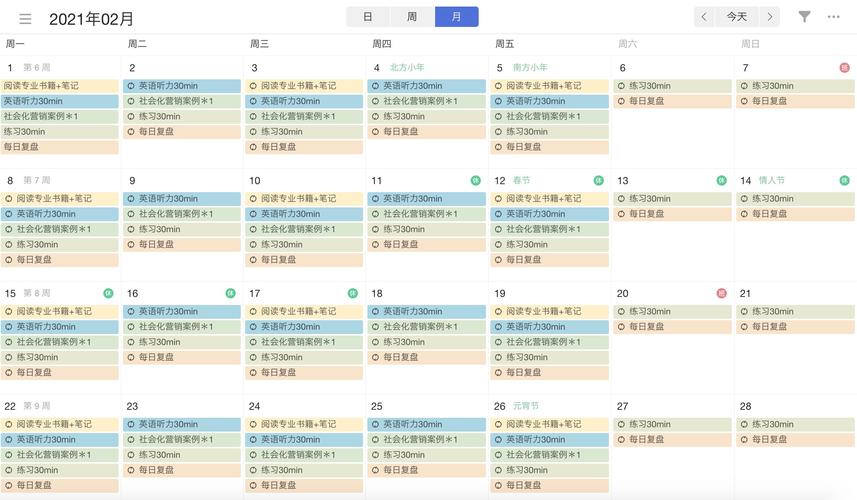Jump to today with 今天 button
This screenshot has height=500, width=857.
tap(737, 17)
